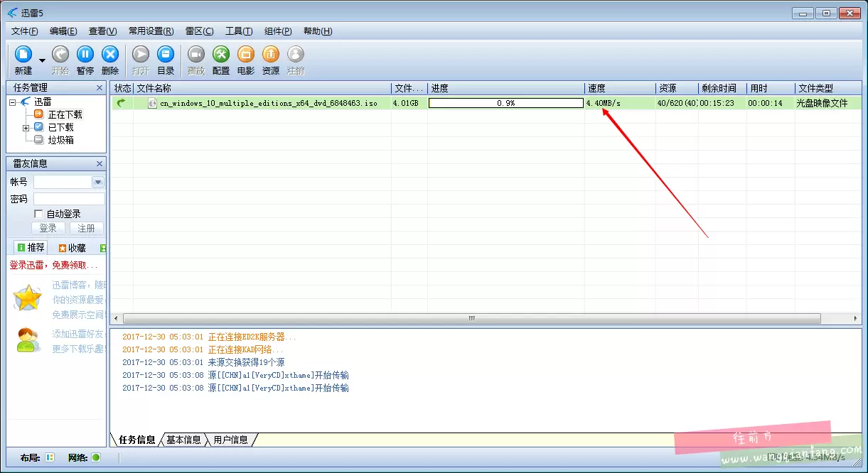Click the ISO file icon in the task row

click(x=152, y=103)
